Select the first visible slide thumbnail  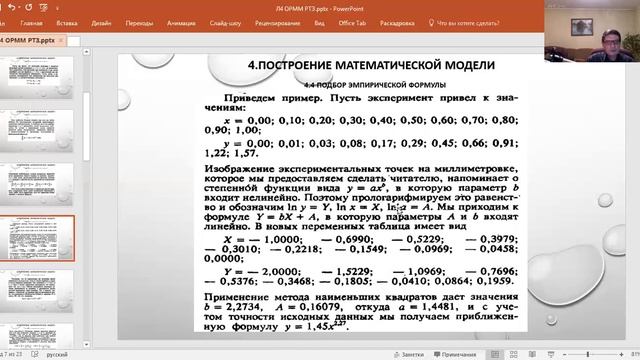pyautogui.click(x=37, y=77)
